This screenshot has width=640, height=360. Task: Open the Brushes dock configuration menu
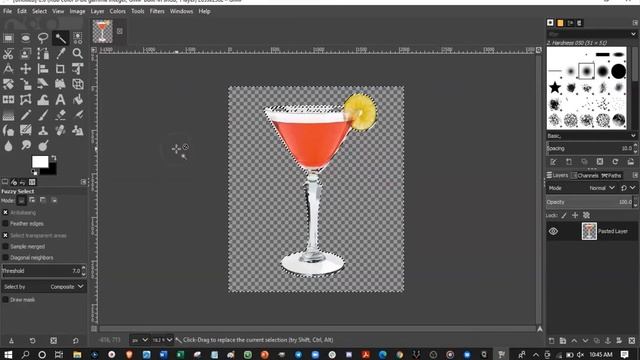coord(635,23)
